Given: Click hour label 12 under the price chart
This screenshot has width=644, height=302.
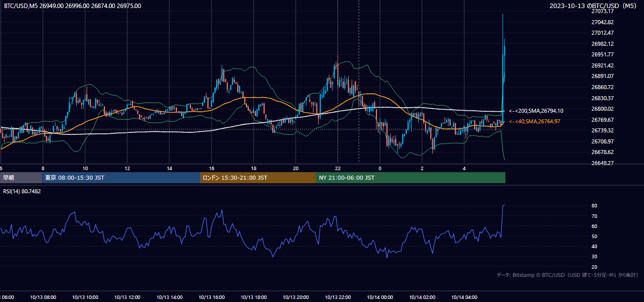Looking at the screenshot, I should [127, 168].
